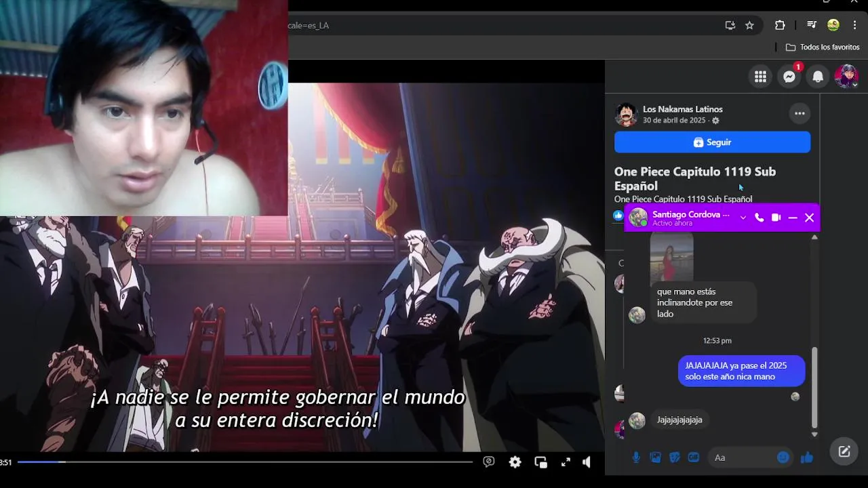This screenshot has width=868, height=488.
Task: Click the video progress bar
Action: coord(245,462)
